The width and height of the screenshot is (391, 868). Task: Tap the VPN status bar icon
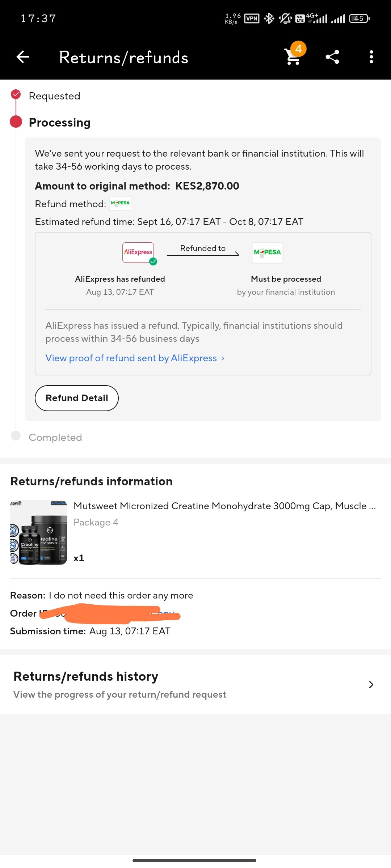coord(252,18)
